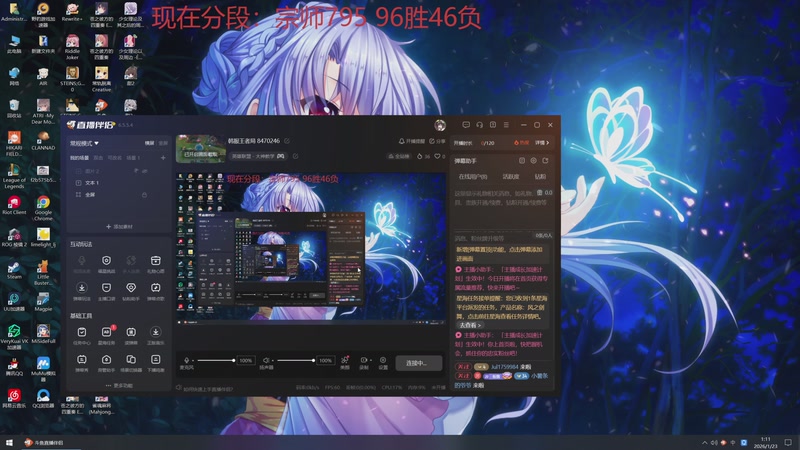Switch to the 活跃度 tab
The width and height of the screenshot is (800, 450).
(x=511, y=177)
